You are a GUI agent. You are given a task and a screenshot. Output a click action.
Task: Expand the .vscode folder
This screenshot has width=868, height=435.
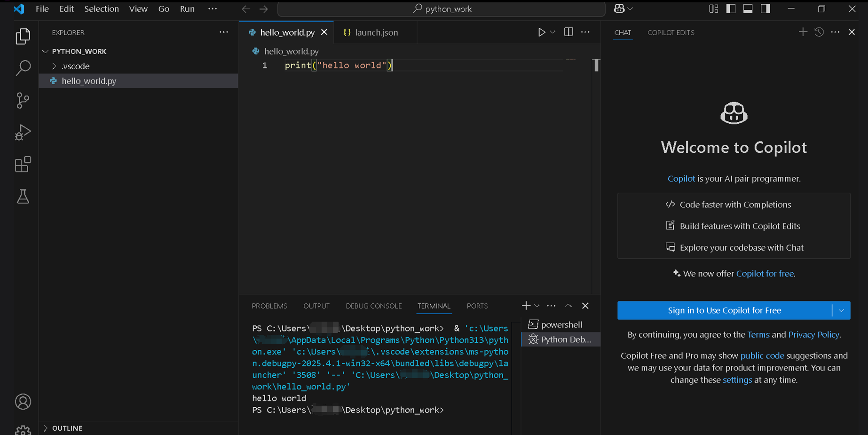pyautogui.click(x=75, y=66)
